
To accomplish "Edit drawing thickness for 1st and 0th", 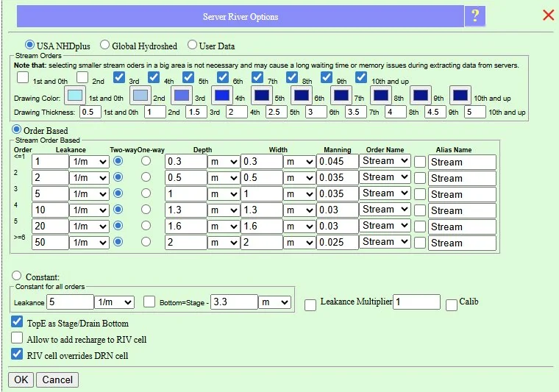I will click(90, 112).
